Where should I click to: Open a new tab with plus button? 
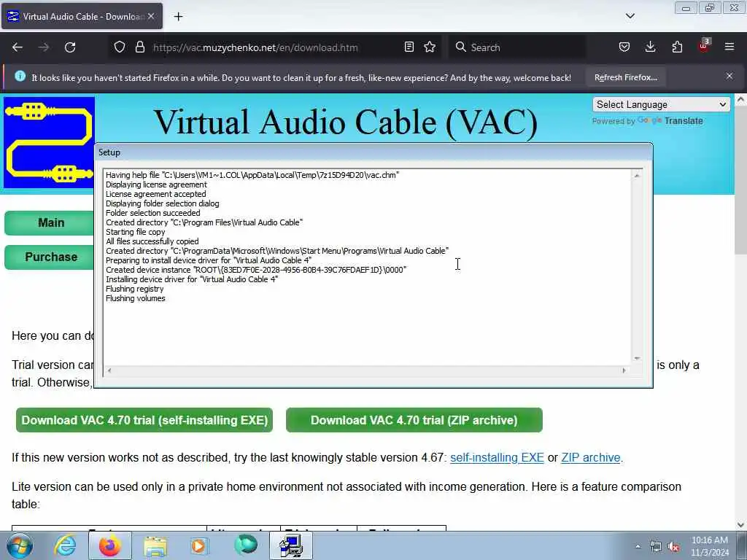(178, 17)
